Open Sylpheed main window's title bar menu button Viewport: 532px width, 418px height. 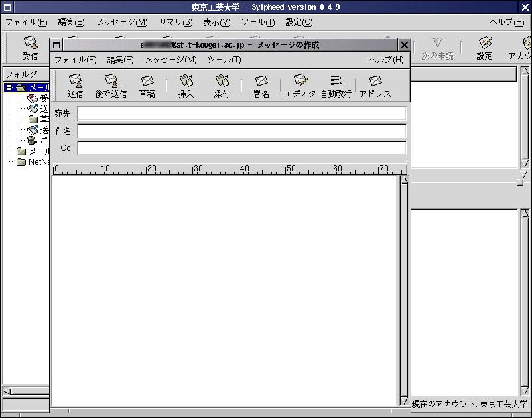[7, 7]
